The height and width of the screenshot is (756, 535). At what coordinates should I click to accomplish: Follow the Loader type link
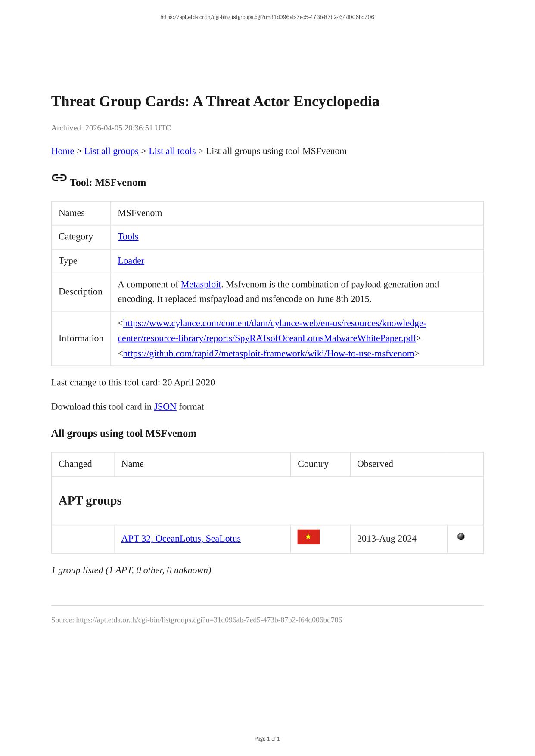[131, 261]
